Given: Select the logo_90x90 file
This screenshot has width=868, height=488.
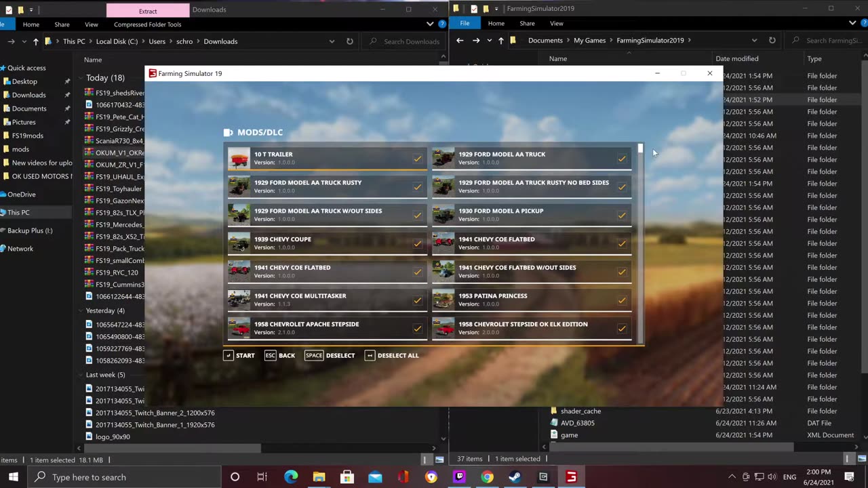Looking at the screenshot, I should [x=113, y=436].
